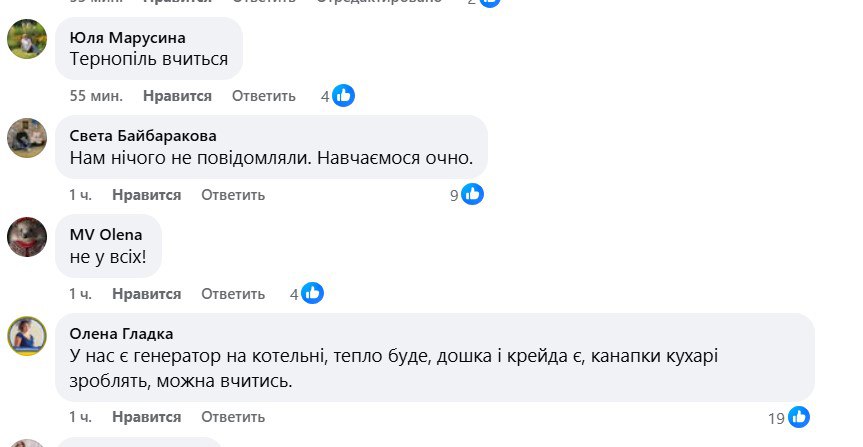Screen dimensions: 863x447
Task: Click like reaction icon on Света Байбаракова's comment
Action: click(x=473, y=195)
